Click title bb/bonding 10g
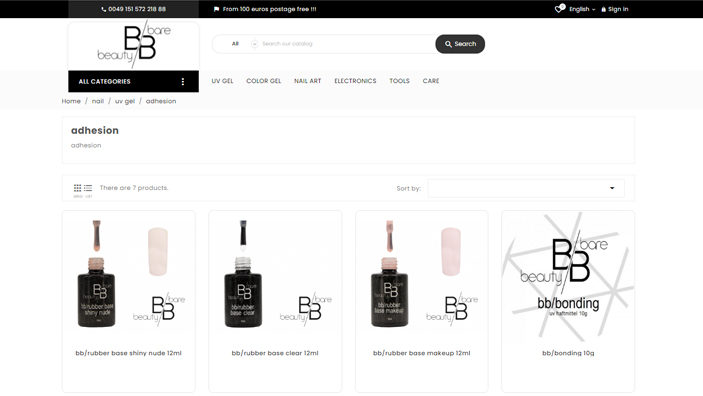This screenshot has height=396, width=703. tap(568, 353)
